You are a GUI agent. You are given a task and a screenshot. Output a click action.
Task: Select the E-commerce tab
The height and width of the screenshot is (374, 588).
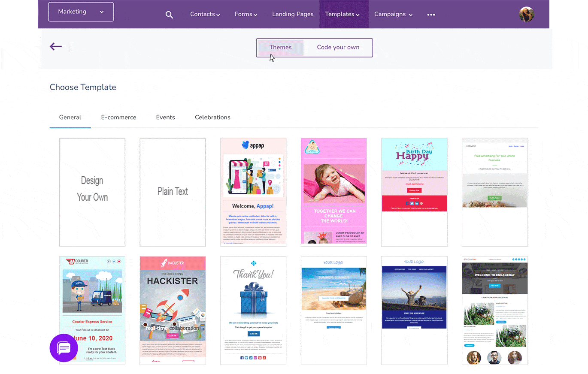118,117
